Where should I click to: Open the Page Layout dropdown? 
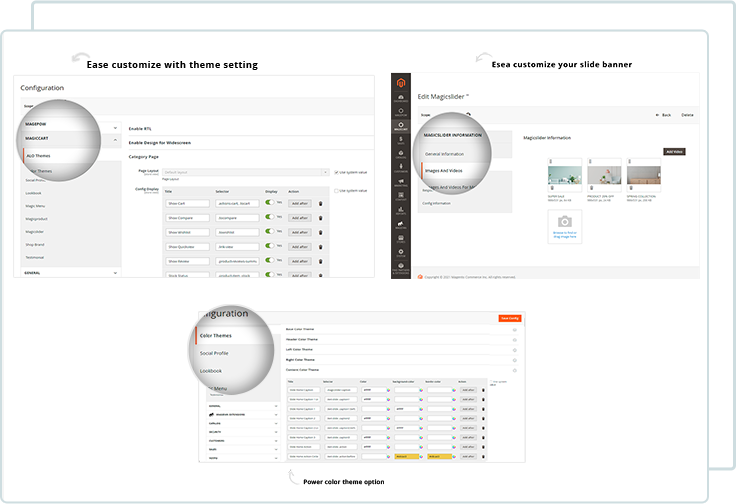(x=245, y=172)
